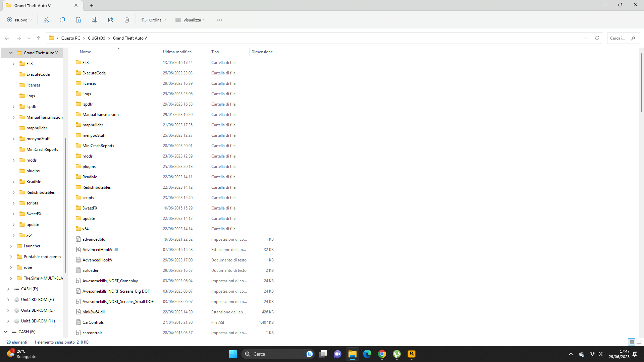Switch to large thumbnails view toggle
This screenshot has width=644, height=362.
click(639, 342)
